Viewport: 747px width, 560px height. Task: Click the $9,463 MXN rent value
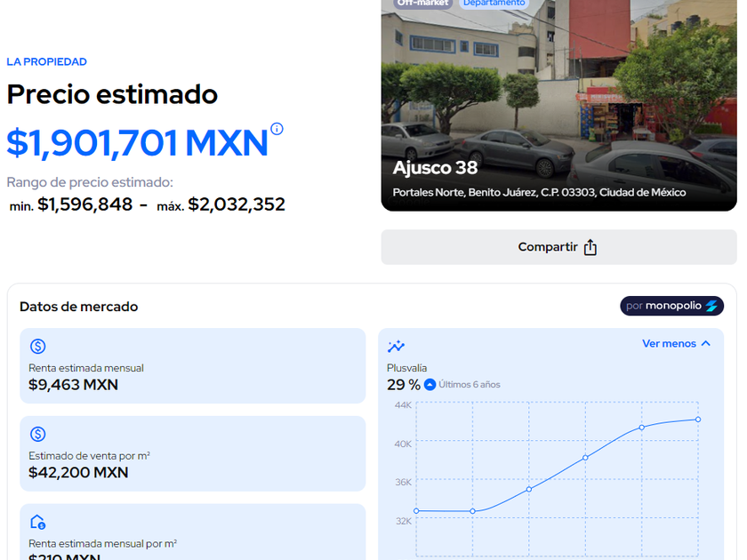73,385
